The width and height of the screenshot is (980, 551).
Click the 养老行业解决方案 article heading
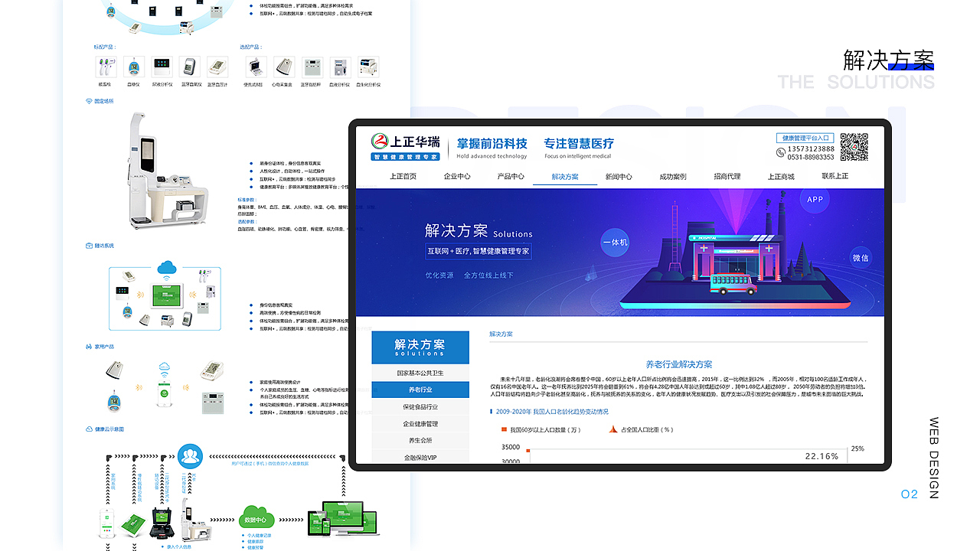click(x=679, y=364)
